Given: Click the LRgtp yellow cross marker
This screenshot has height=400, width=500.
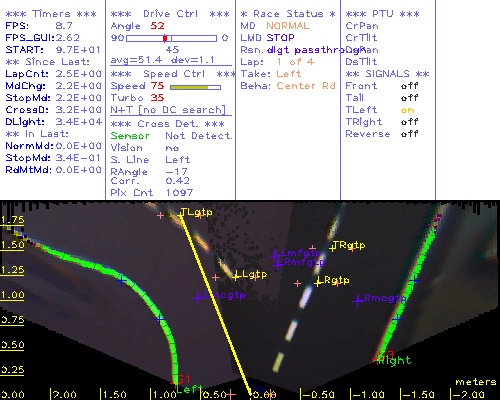Looking at the screenshot, I should [318, 283].
